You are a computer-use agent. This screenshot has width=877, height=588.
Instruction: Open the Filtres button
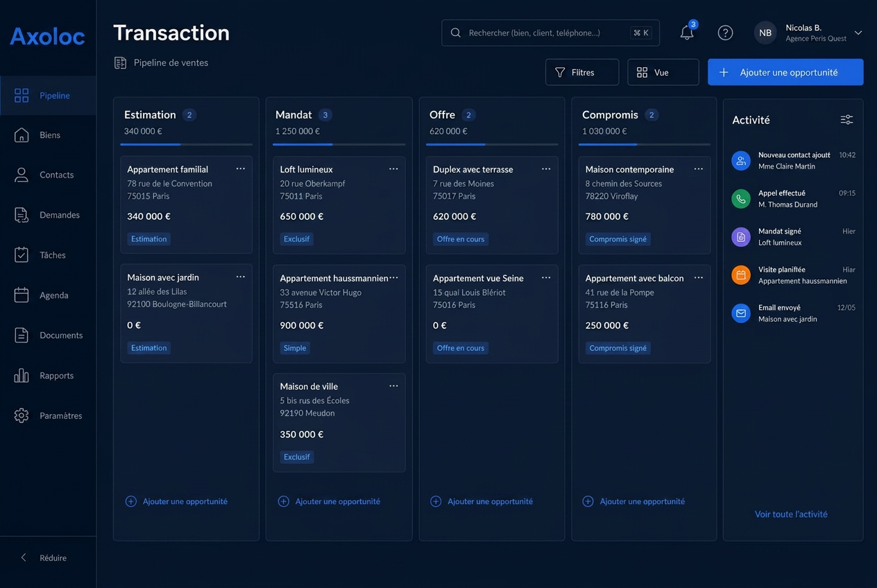click(x=582, y=72)
